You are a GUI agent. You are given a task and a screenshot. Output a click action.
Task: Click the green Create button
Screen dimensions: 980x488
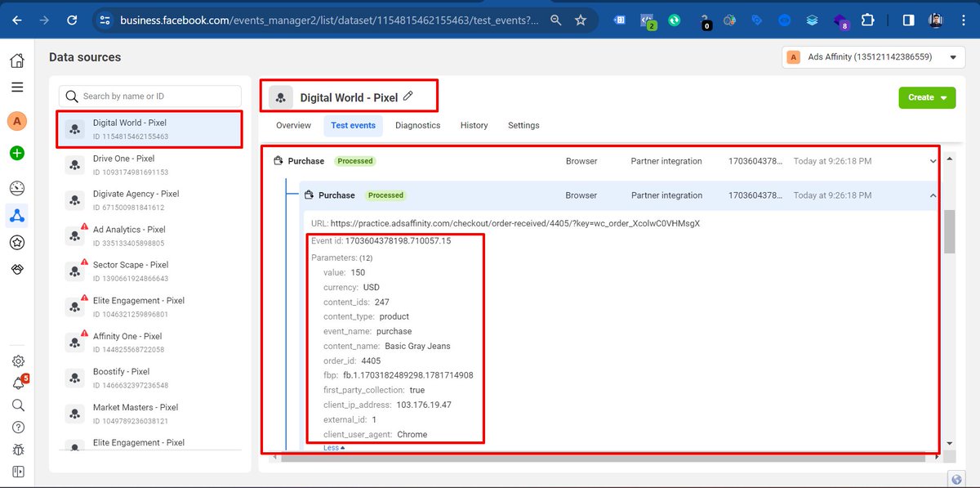927,96
